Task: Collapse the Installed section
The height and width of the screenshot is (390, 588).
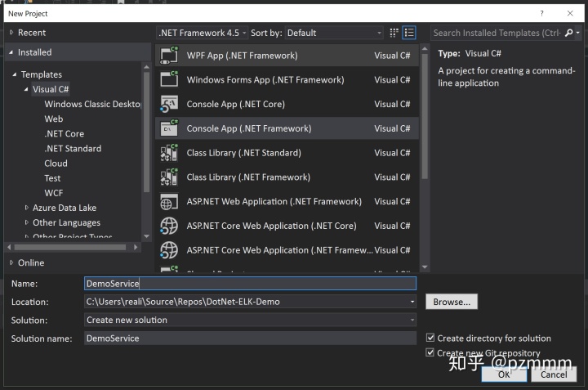Action: [11, 52]
